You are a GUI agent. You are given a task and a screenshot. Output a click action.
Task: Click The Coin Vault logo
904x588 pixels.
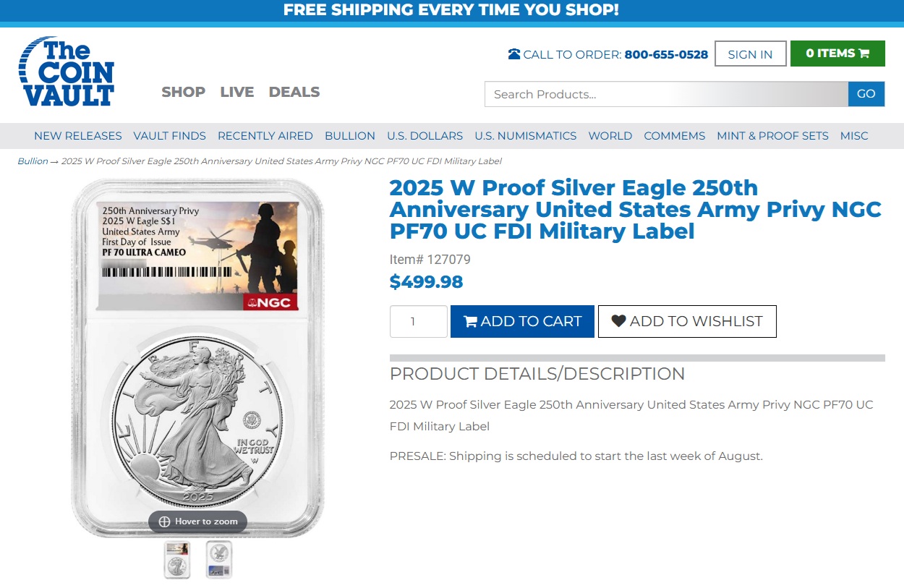66,72
